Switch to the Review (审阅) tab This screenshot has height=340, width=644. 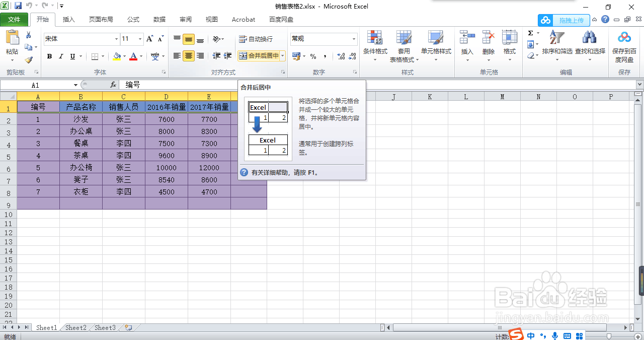click(186, 20)
